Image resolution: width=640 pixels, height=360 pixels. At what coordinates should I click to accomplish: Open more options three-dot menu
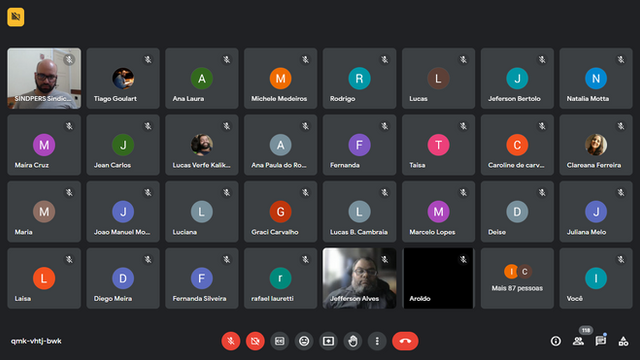[377, 341]
